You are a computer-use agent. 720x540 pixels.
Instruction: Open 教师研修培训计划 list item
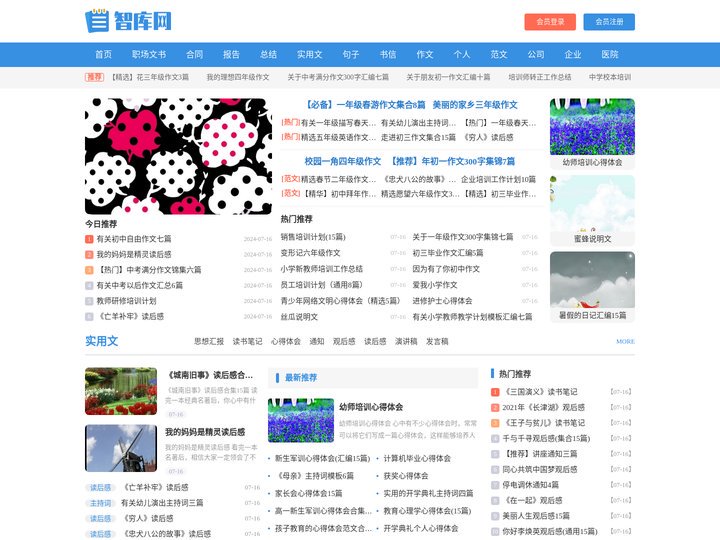pos(126,301)
